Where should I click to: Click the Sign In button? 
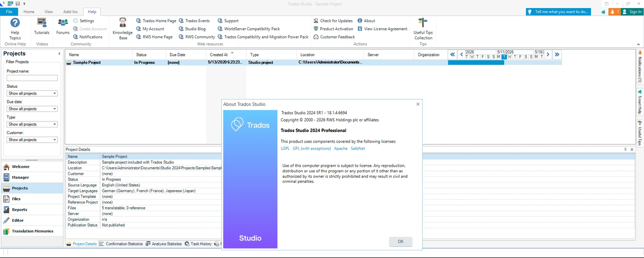(x=632, y=12)
